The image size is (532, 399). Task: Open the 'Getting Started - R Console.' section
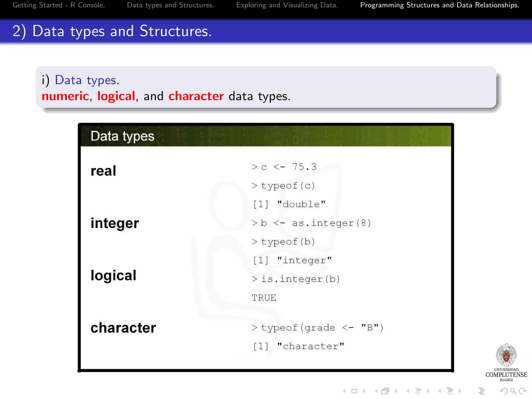[59, 5]
